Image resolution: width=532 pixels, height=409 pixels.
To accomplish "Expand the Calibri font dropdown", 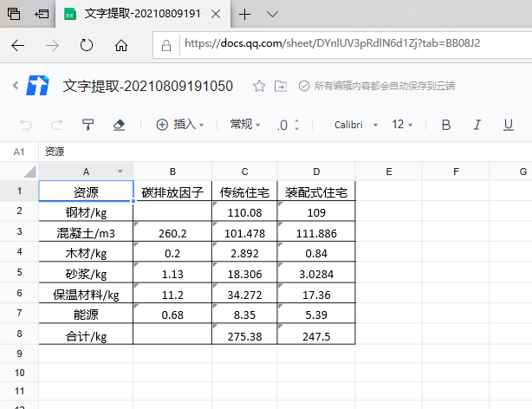I will tap(355, 125).
